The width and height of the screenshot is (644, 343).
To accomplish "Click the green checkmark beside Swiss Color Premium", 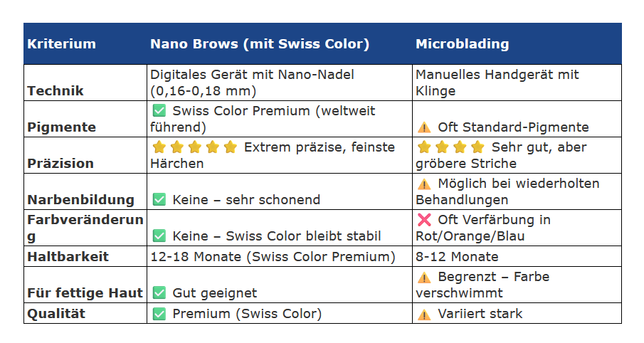I will pos(159,111).
